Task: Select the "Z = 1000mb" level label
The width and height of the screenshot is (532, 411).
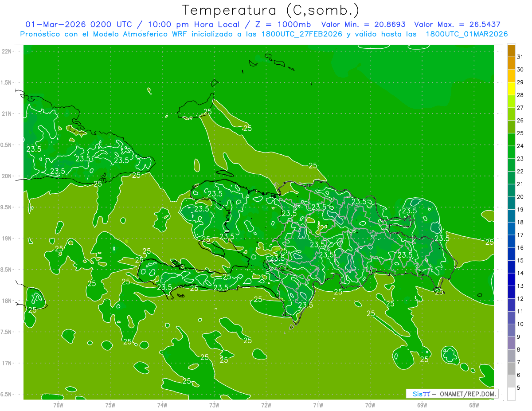Action: [x=282, y=24]
